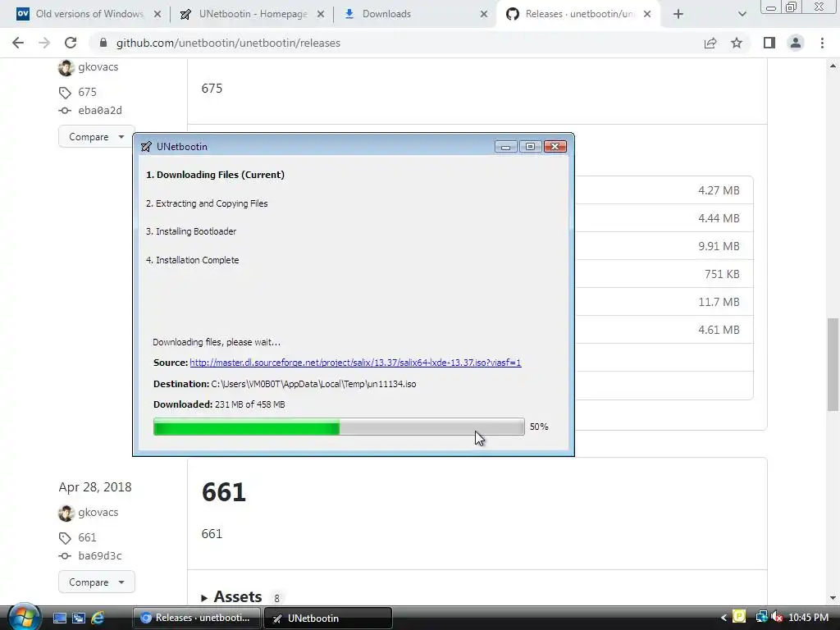Click the URL address bar
The image size is (840, 630).
point(396,43)
